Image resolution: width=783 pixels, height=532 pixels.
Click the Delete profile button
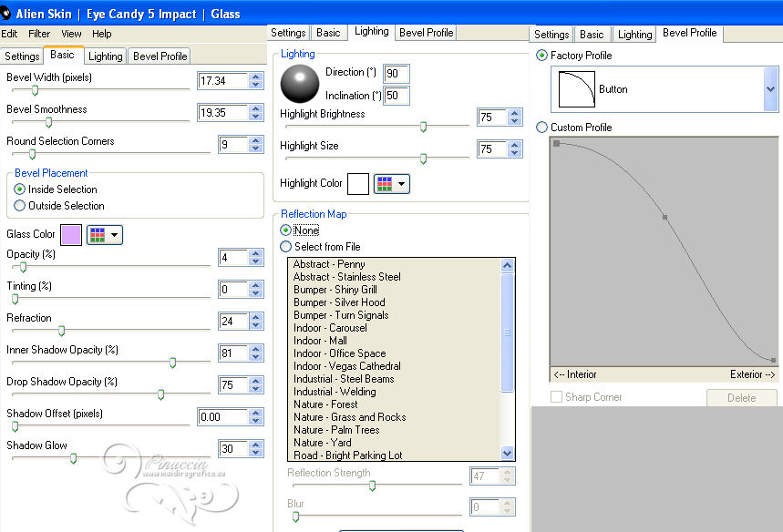coord(742,398)
